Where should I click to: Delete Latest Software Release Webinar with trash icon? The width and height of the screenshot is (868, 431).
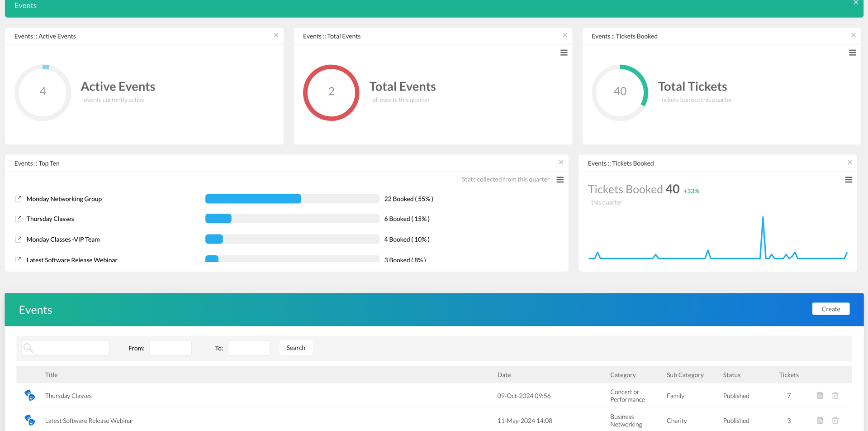(835, 420)
